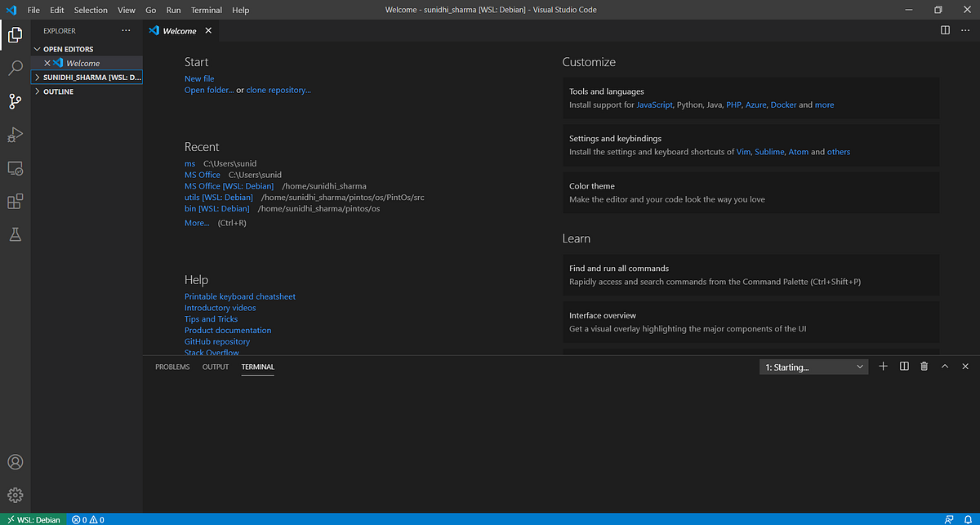
Task: Switch to the PROBLEMS tab
Action: [x=171, y=367]
